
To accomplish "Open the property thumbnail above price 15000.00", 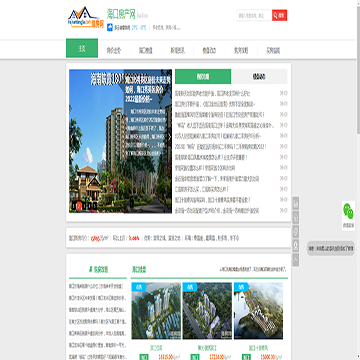I will (258, 311).
